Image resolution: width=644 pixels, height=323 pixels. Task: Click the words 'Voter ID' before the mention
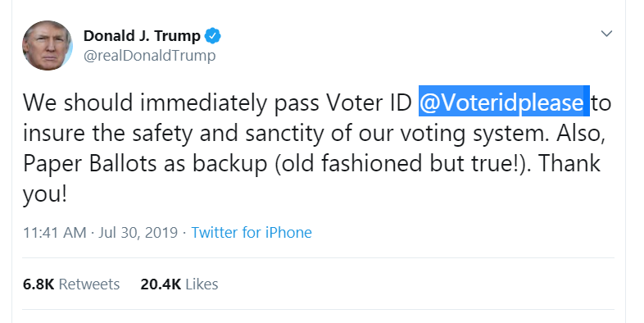370,102
